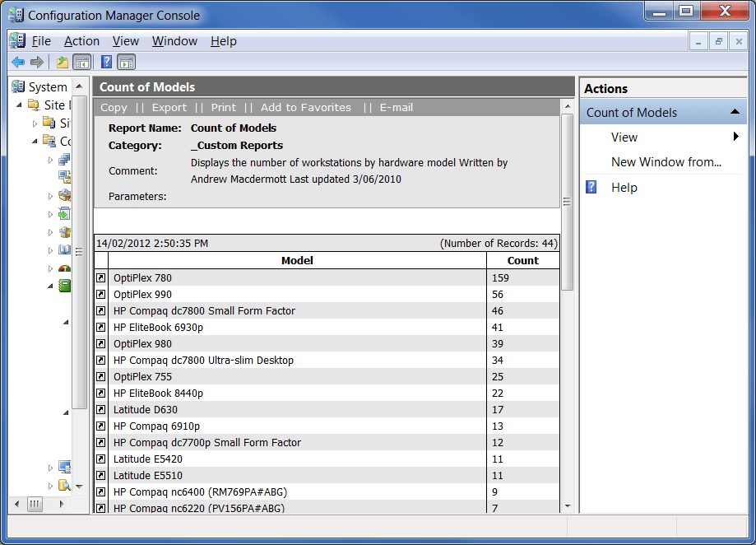Toggle the Show/Hide Action Pane button

click(x=125, y=62)
